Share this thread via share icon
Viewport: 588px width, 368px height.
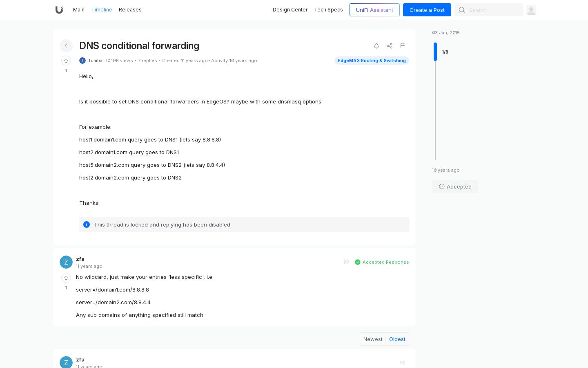point(390,46)
